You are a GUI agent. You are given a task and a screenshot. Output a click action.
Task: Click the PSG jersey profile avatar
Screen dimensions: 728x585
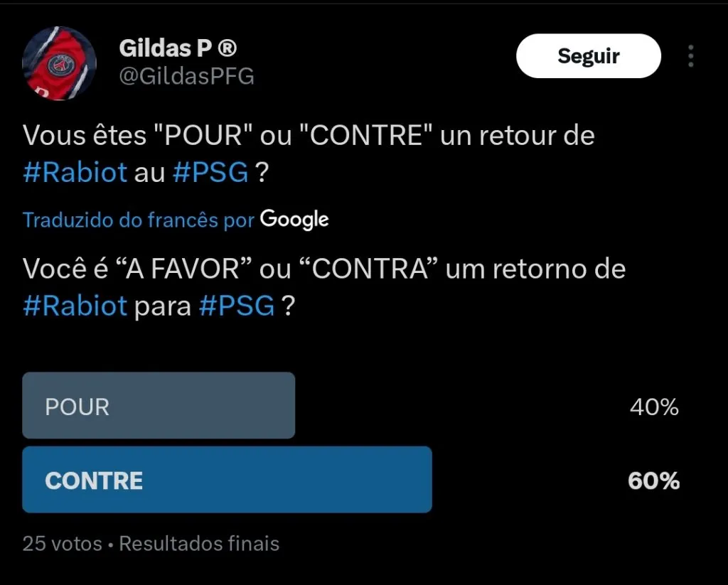pos(60,65)
